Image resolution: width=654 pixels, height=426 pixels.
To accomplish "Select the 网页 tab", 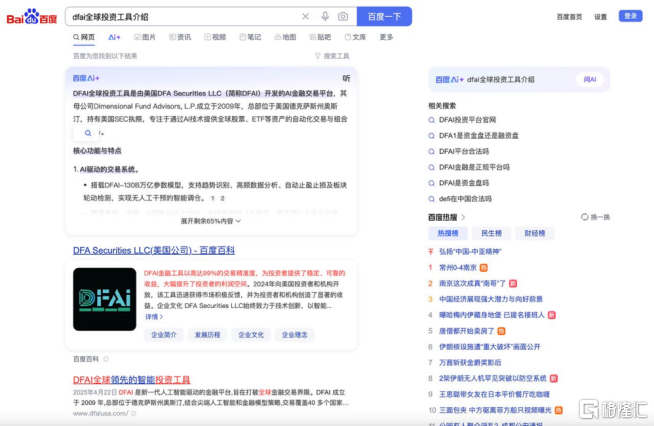I will tap(84, 37).
